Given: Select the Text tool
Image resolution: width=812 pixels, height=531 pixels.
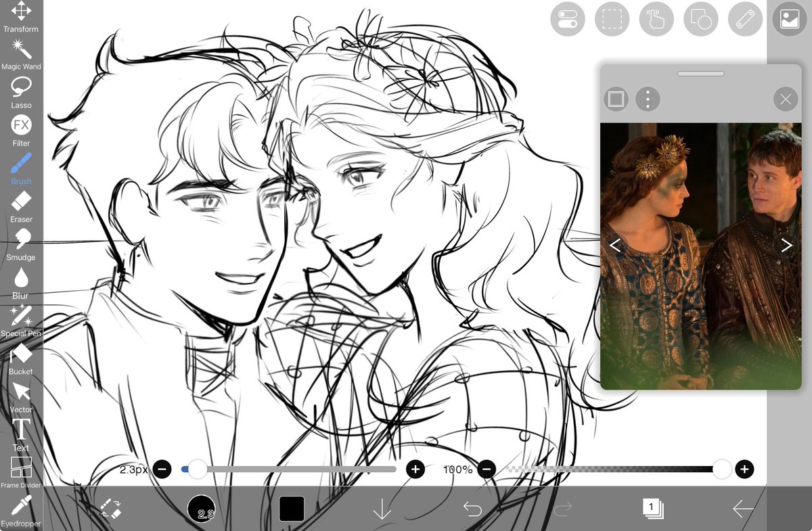Looking at the screenshot, I should 21,435.
